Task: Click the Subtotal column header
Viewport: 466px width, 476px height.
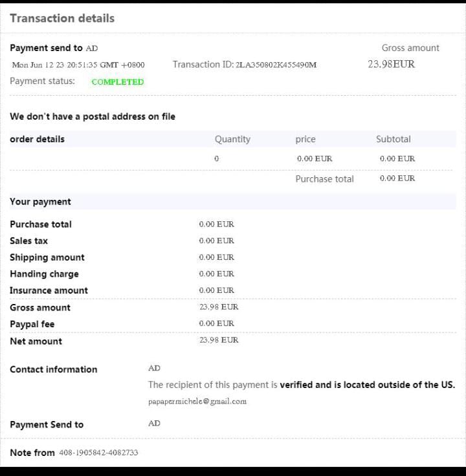Action: tap(393, 139)
